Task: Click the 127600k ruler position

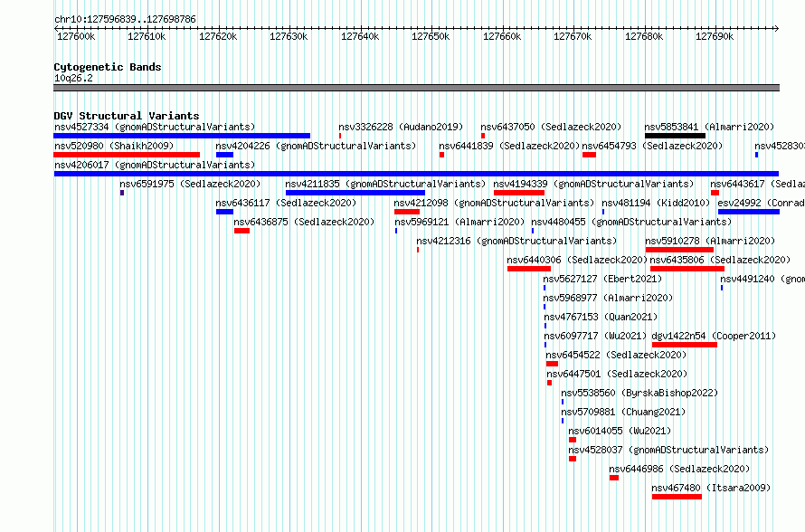Action: (x=75, y=36)
